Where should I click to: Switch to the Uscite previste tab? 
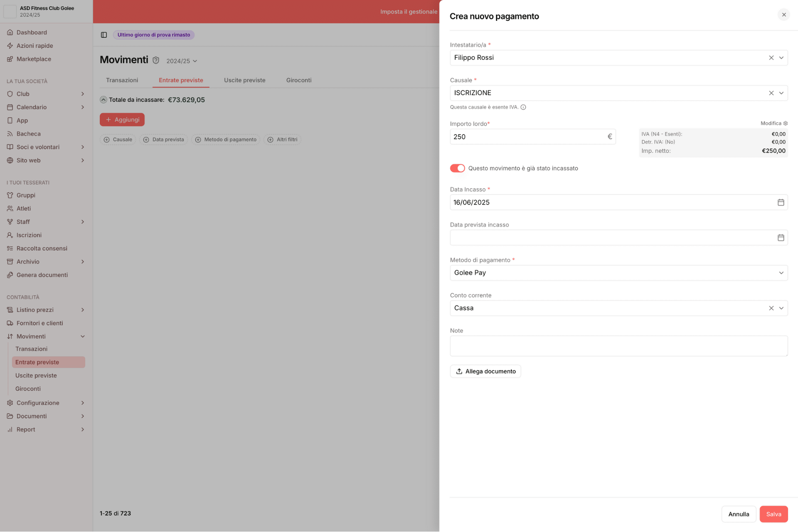244,80
